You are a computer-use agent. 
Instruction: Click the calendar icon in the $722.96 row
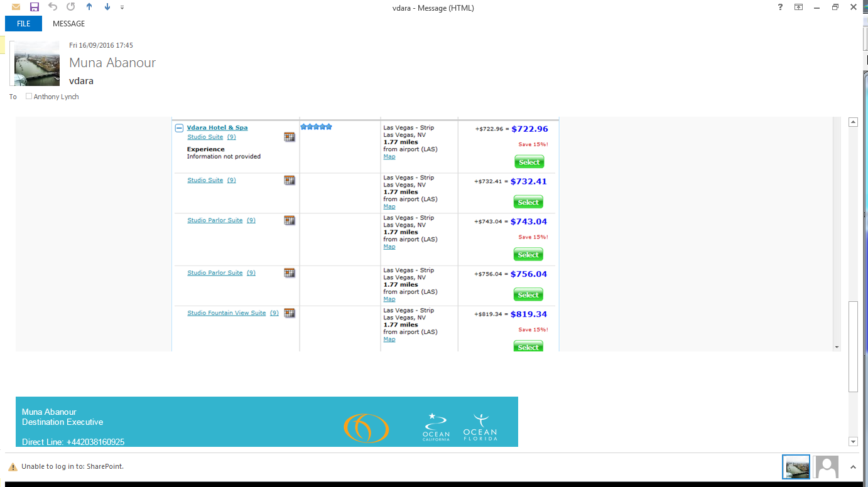290,137
